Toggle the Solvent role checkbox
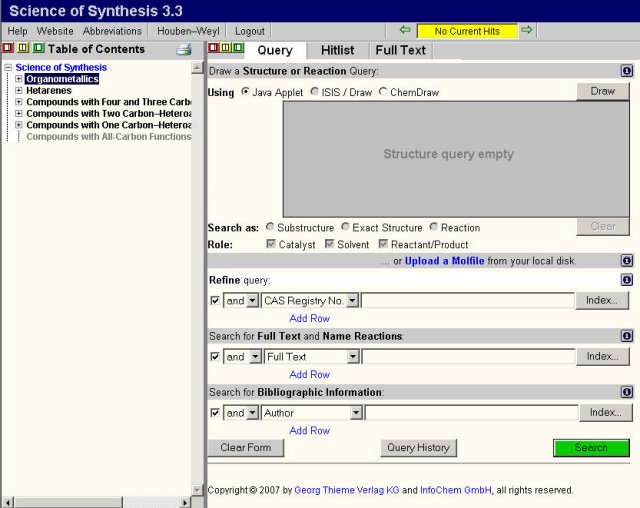Image resolution: width=640 pixels, height=508 pixels. (x=329, y=244)
